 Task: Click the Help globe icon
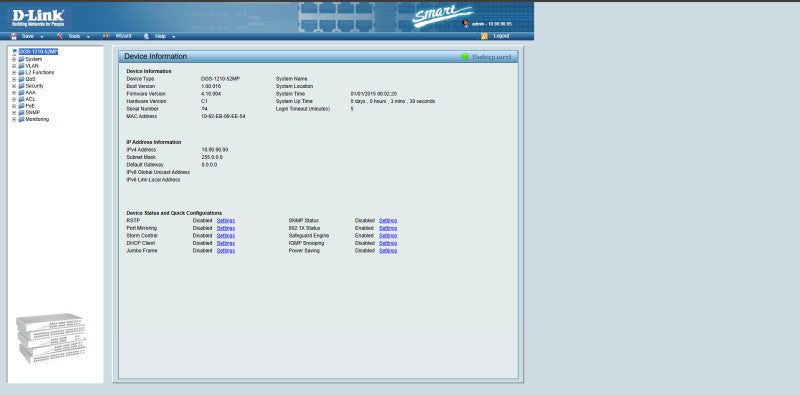(147, 36)
